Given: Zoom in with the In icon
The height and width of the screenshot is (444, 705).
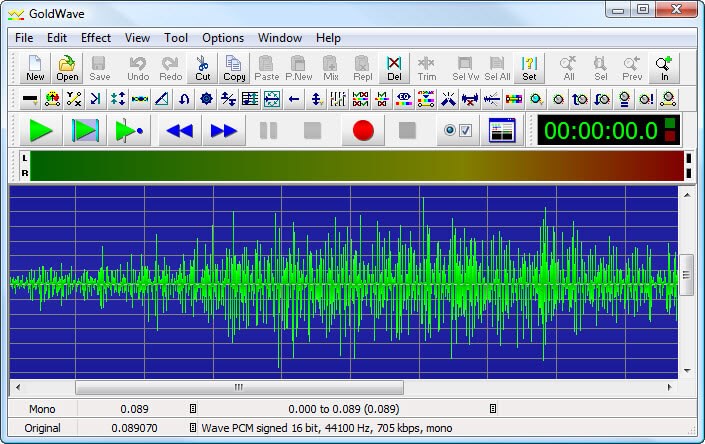Looking at the screenshot, I should tap(664, 67).
